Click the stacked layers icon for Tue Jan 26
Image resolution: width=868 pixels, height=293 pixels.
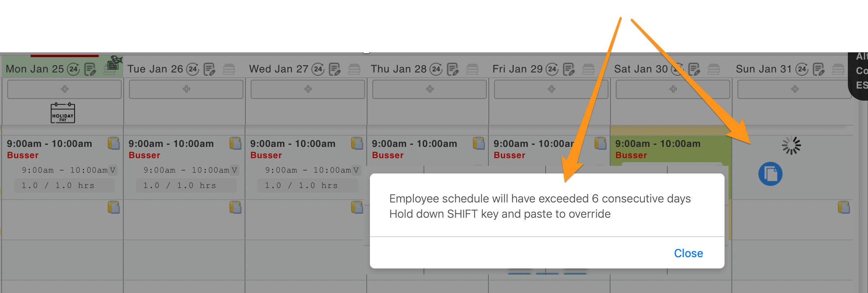click(x=229, y=69)
